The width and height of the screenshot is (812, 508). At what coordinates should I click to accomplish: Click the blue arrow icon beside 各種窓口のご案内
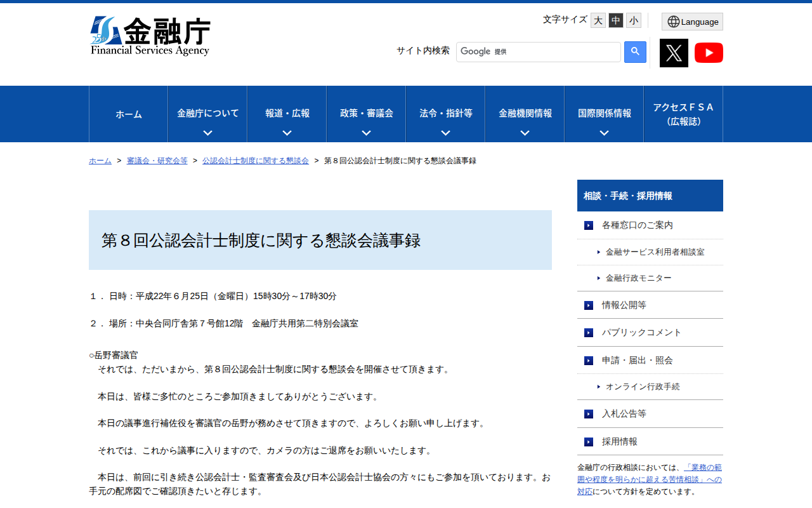click(588, 225)
